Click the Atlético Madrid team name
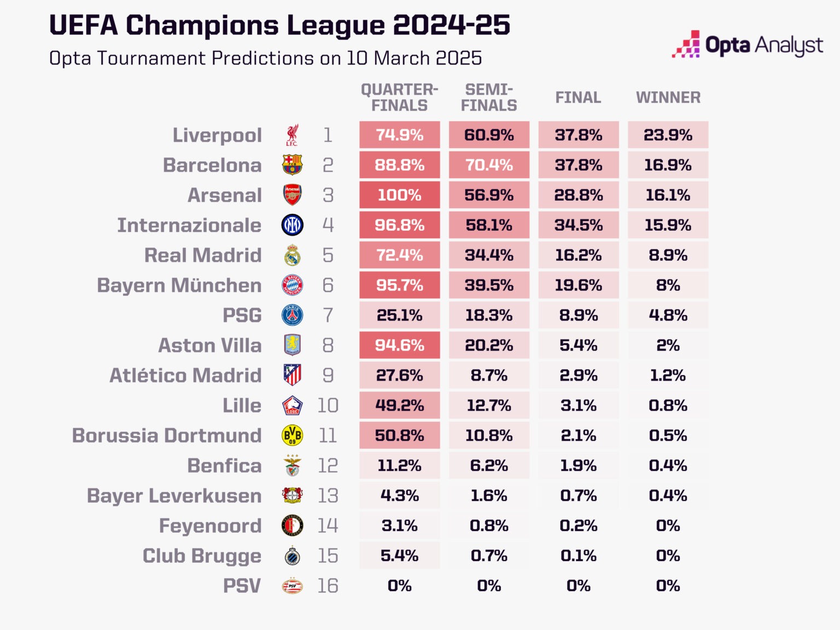 pos(185,375)
